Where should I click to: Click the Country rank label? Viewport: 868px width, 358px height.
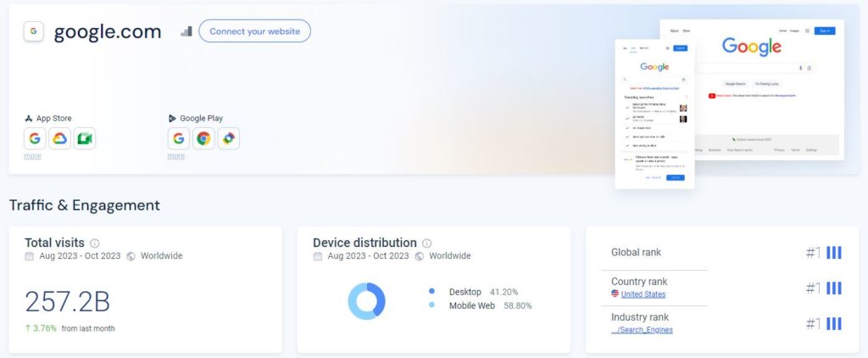(x=639, y=282)
